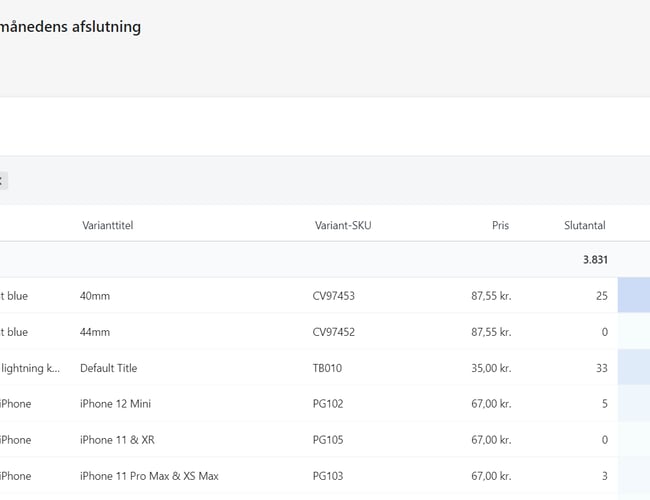Screen dimensions: 650x500
Task: Select the iPhone 12 Mini row
Action: click(115, 404)
